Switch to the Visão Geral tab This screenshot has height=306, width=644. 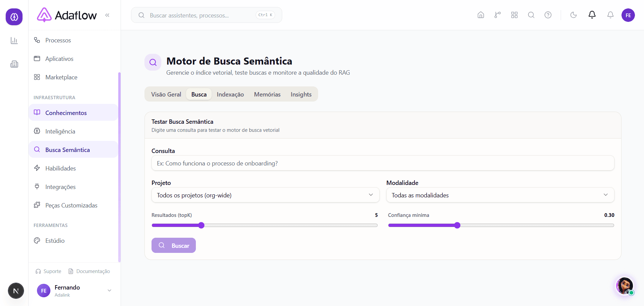pos(166,94)
